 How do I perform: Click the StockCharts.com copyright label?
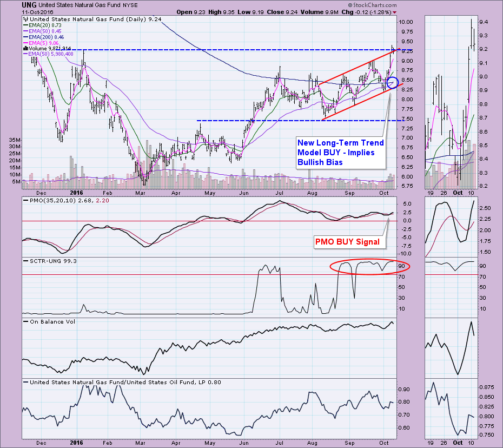click(x=372, y=5)
